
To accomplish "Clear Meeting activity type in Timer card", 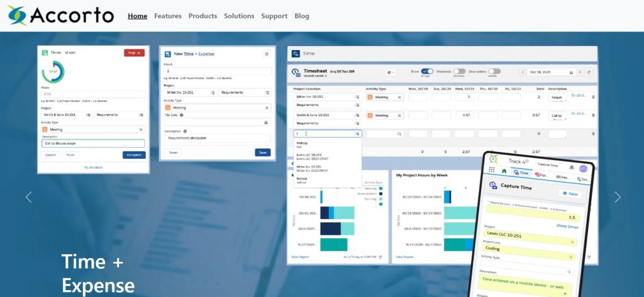I will click(141, 129).
